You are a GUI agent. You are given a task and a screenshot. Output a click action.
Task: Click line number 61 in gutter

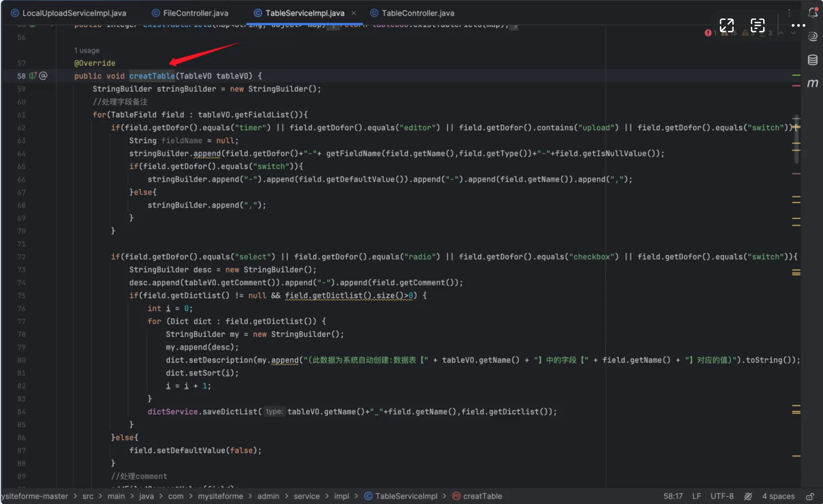[21, 115]
